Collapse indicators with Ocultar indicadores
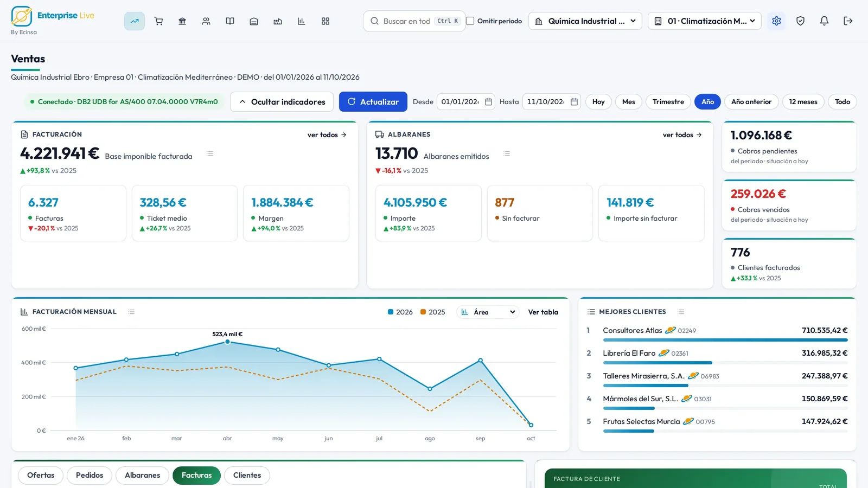 pyautogui.click(x=282, y=102)
